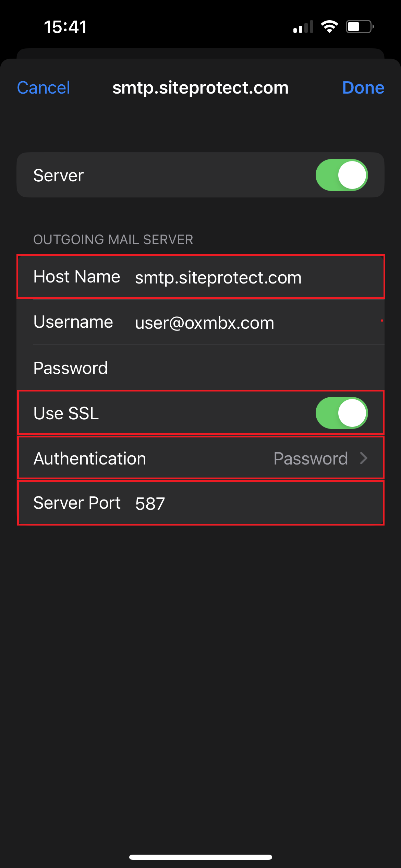
Task: Tap the Wi-Fi status icon
Action: [329, 27]
